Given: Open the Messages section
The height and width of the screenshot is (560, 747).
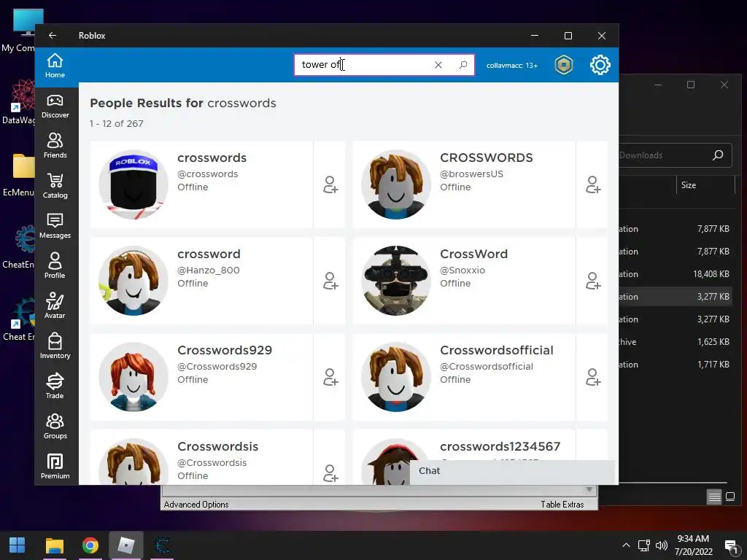Looking at the screenshot, I should [x=55, y=227].
